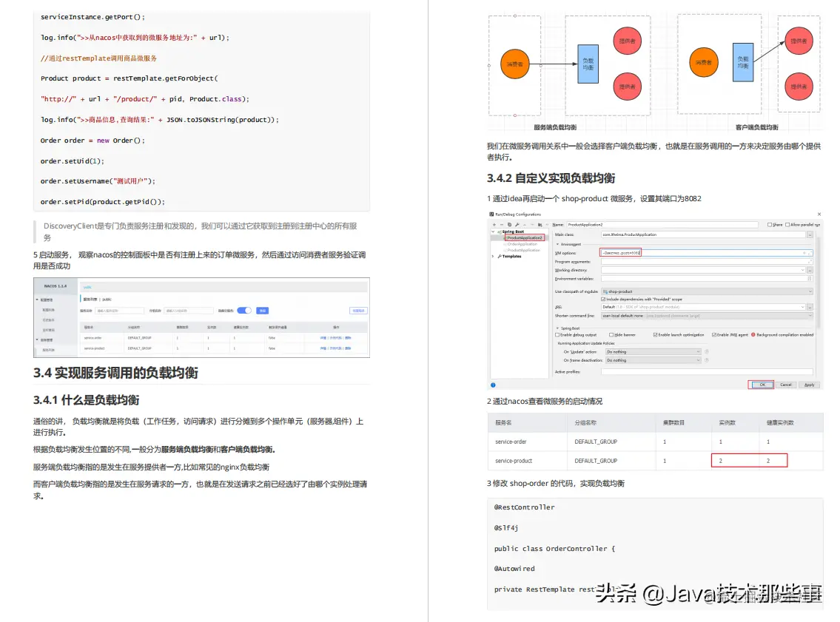Viewport: 840px width, 622px height.
Task: Select ProductApplication configuration in tree
Action: point(523,250)
